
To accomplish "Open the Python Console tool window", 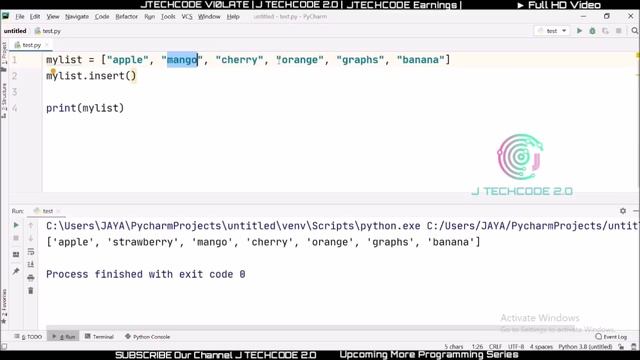I will point(148,337).
